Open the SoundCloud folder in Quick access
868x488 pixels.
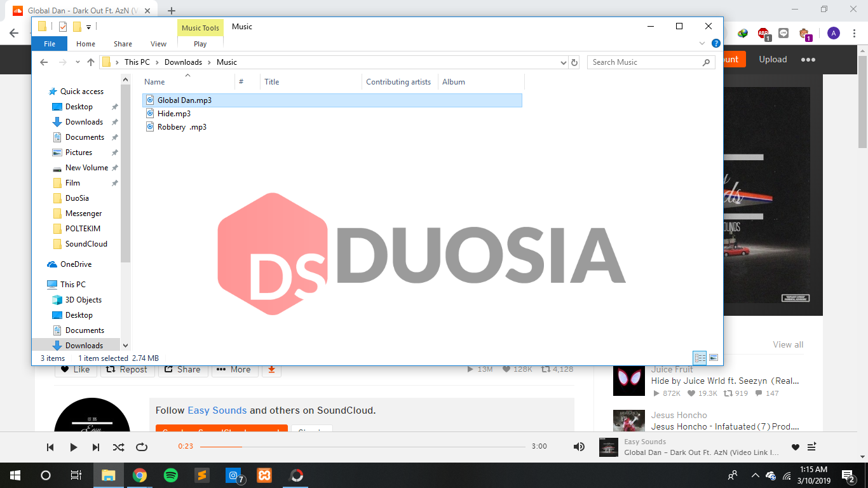click(86, 244)
